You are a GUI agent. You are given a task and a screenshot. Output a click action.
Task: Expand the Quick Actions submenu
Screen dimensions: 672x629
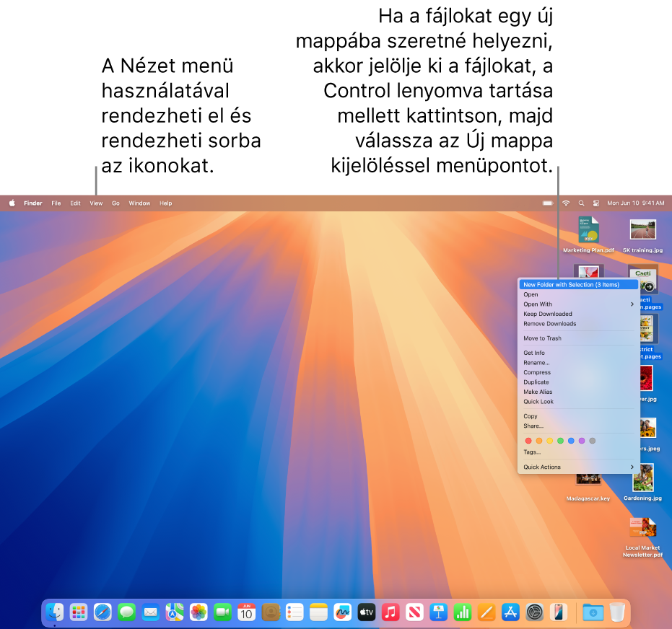578,467
